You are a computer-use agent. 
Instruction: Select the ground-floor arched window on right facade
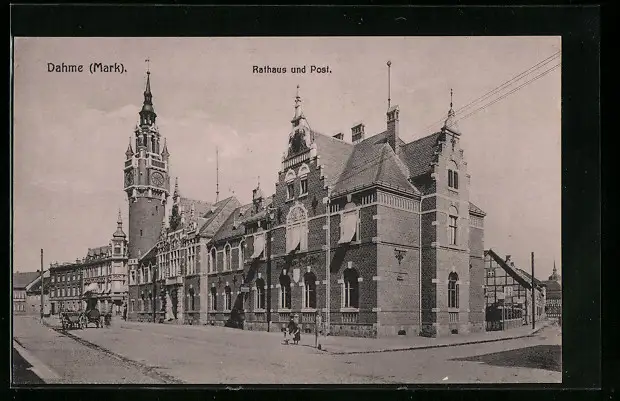[x=453, y=291]
